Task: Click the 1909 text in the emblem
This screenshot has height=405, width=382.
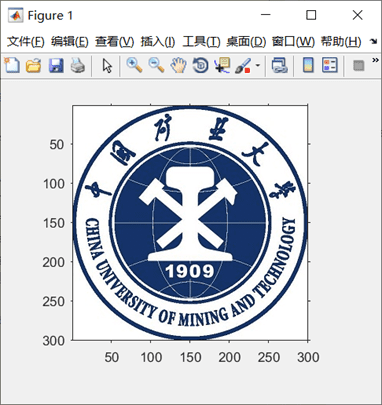Action: click(190, 271)
